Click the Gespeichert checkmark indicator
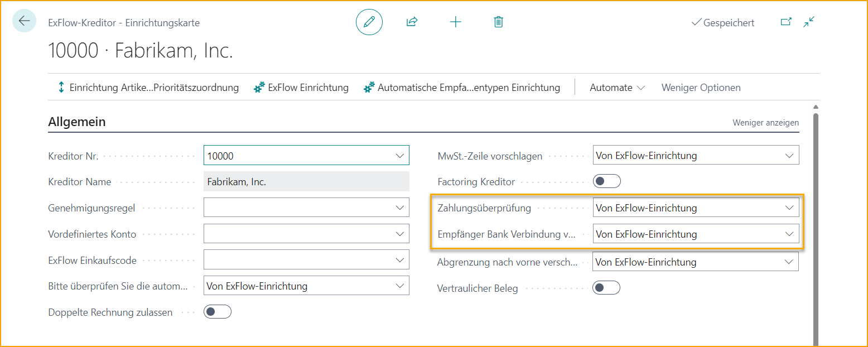The height and width of the screenshot is (347, 868). pos(723,23)
